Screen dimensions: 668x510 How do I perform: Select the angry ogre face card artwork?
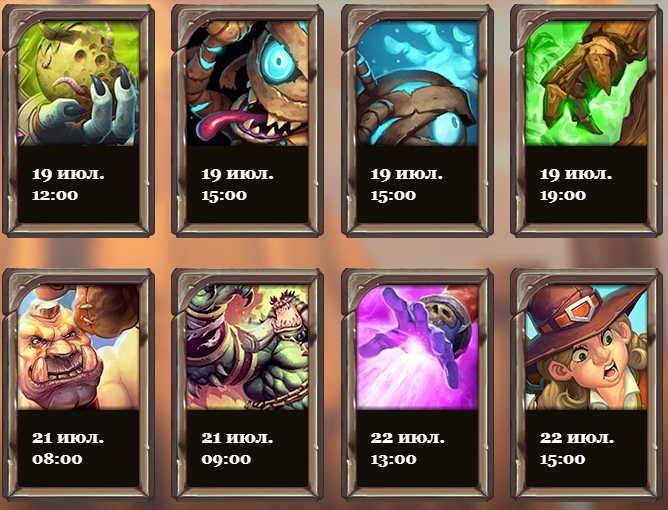tap(78, 347)
